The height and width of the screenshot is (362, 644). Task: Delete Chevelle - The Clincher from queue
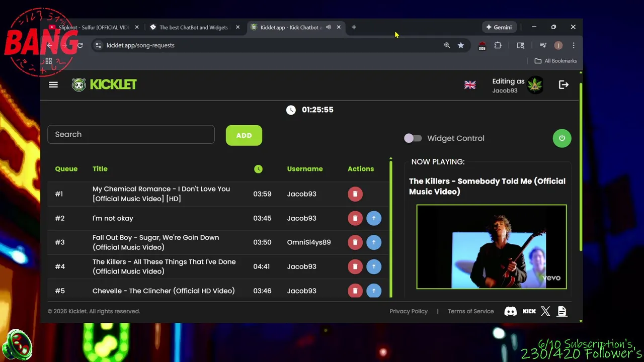355,291
